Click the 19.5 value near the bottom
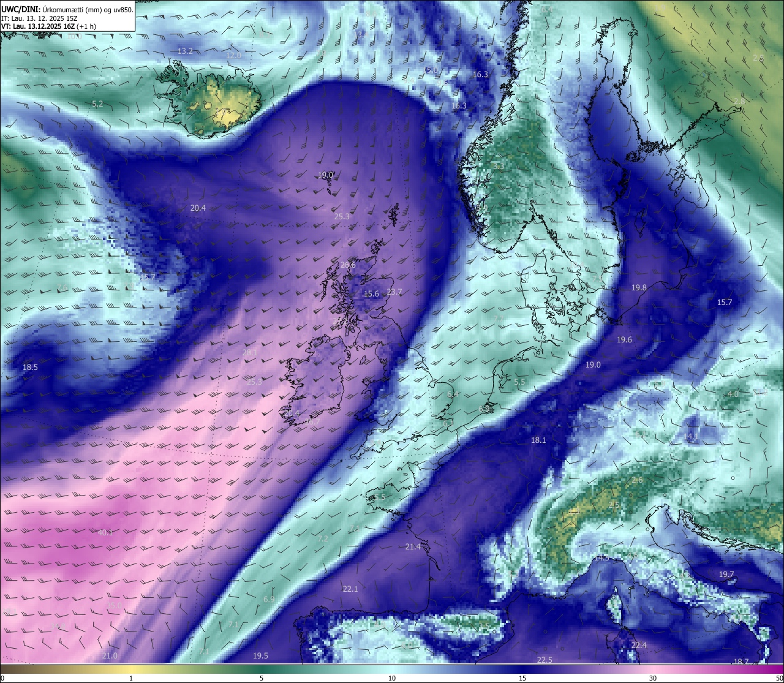784x683 pixels. pyautogui.click(x=260, y=655)
